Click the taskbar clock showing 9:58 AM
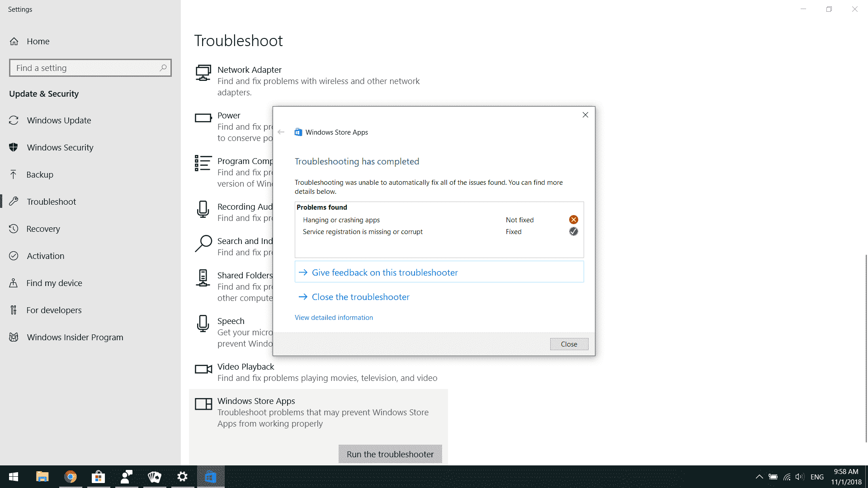The width and height of the screenshot is (868, 488). coord(846,477)
